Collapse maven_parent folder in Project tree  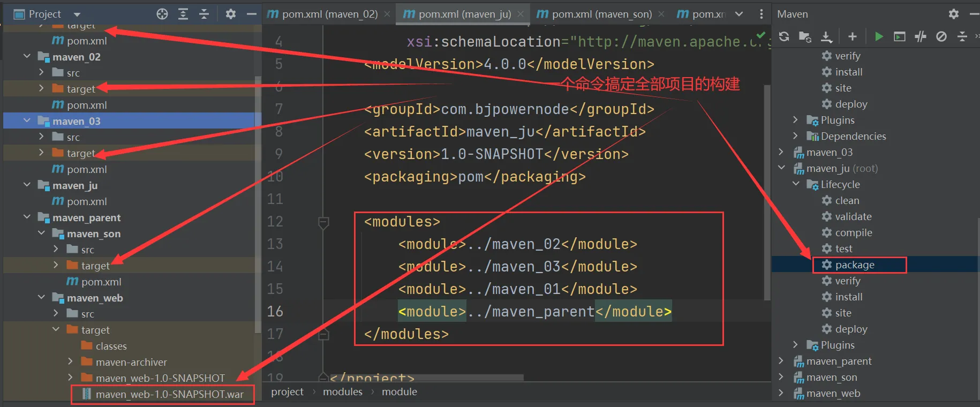click(x=27, y=217)
